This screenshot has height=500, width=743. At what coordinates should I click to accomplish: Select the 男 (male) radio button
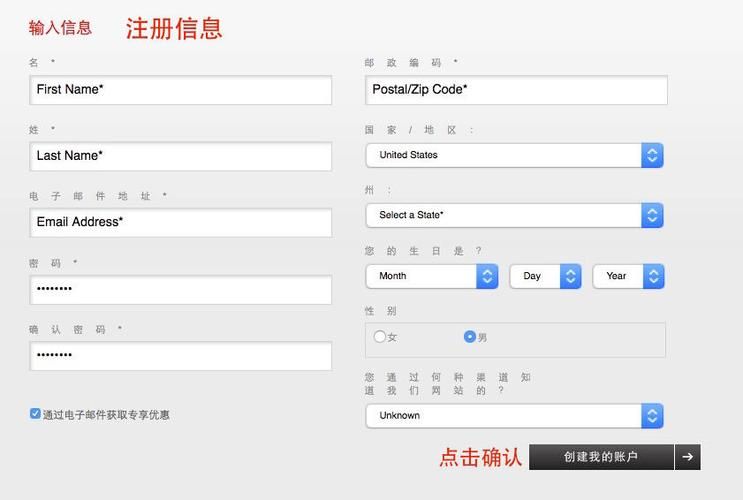pyautogui.click(x=470, y=337)
